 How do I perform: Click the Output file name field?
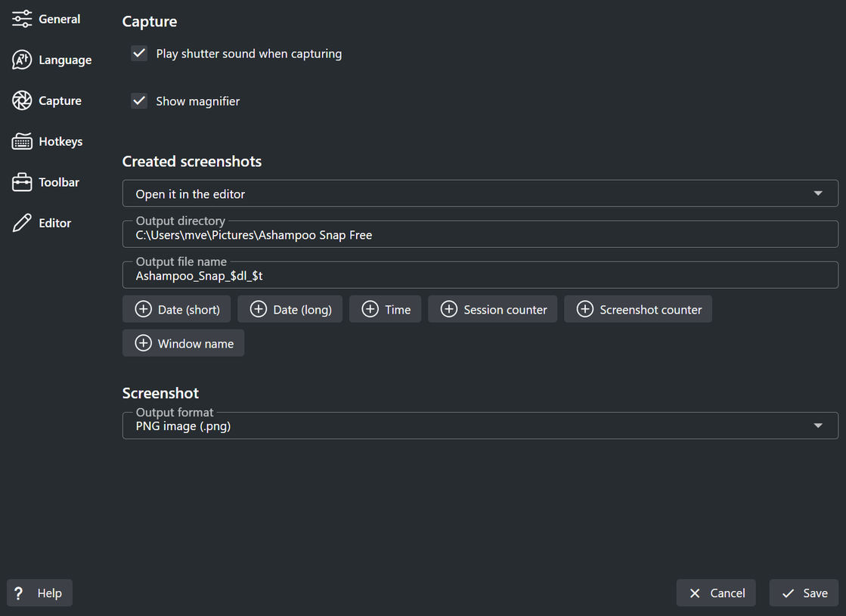click(x=480, y=275)
